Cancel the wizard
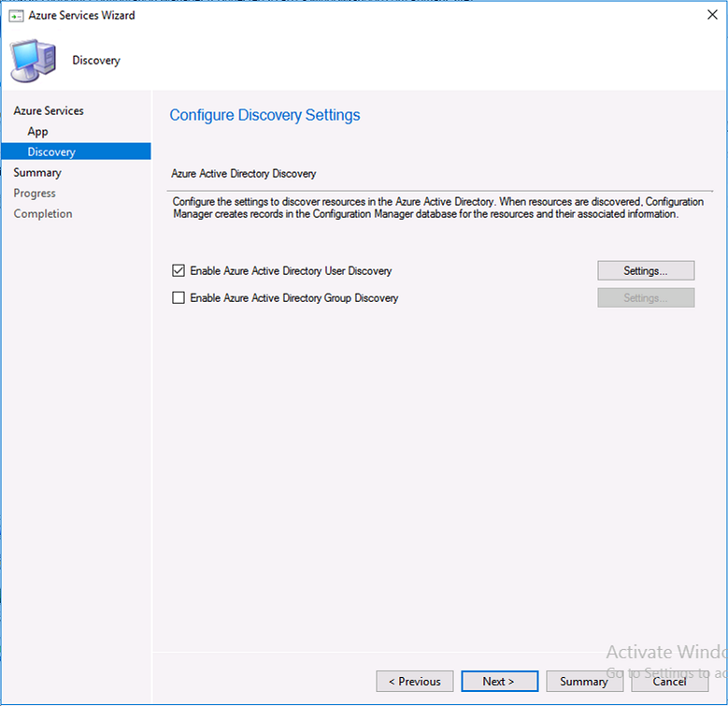This screenshot has width=728, height=706. click(x=669, y=681)
